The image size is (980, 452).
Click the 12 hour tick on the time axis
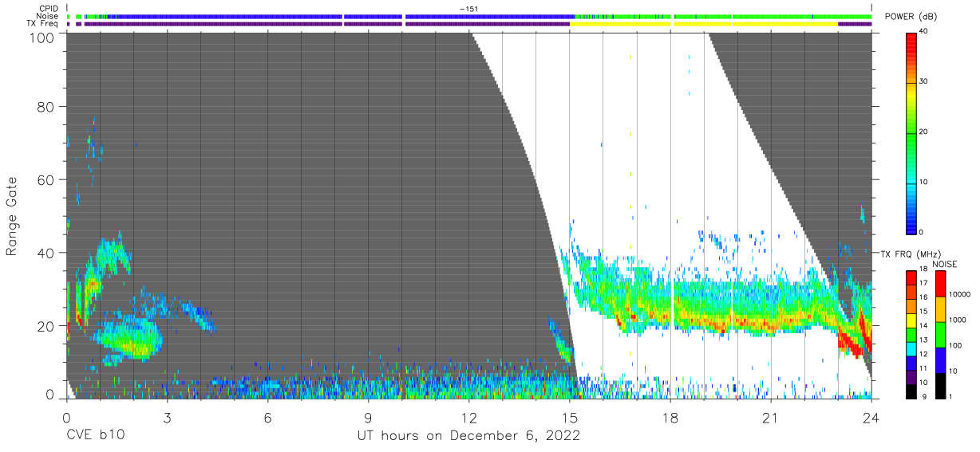tap(468, 417)
